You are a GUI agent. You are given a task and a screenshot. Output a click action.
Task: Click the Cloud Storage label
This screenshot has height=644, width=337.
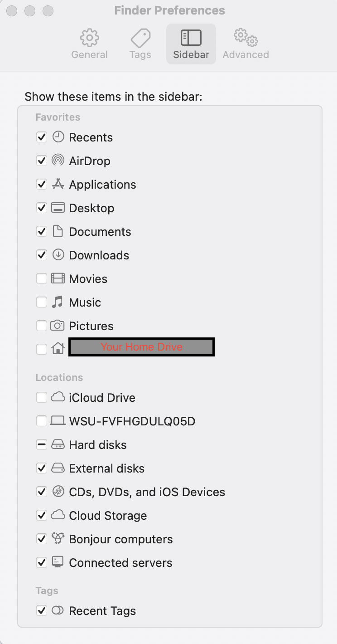[108, 516]
